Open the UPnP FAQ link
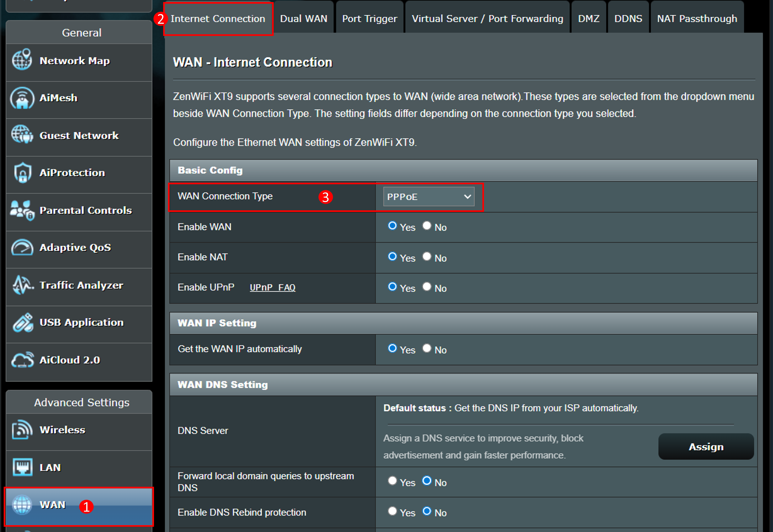Screen dimensions: 773x532 pos(272,287)
